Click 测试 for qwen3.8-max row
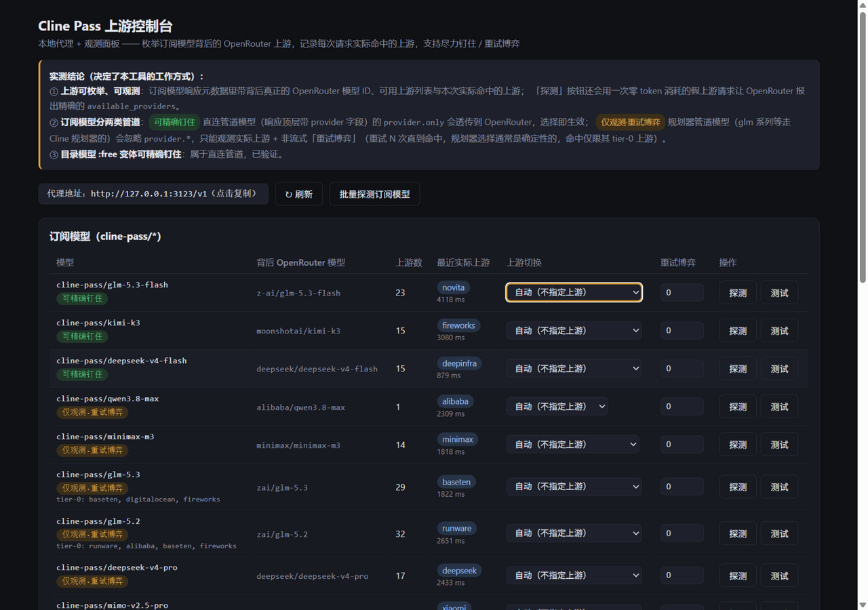This screenshot has height=610, width=868. (x=779, y=407)
